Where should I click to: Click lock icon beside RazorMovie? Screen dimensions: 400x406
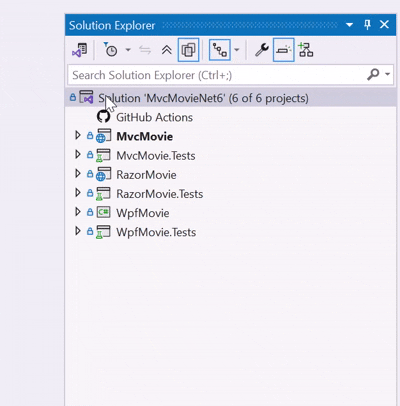90,174
